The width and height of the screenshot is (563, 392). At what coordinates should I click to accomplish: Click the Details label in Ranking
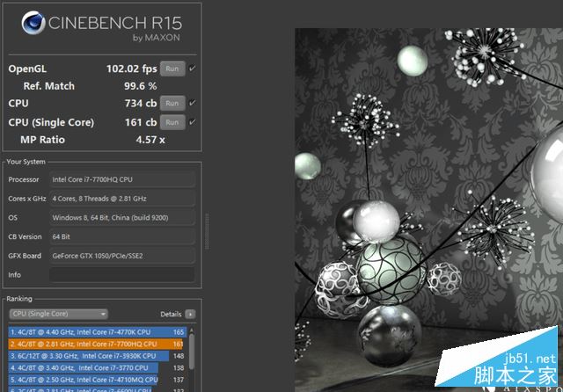point(171,314)
